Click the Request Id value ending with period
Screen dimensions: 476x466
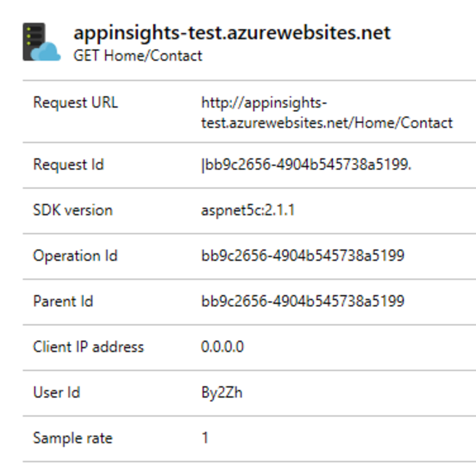306,165
